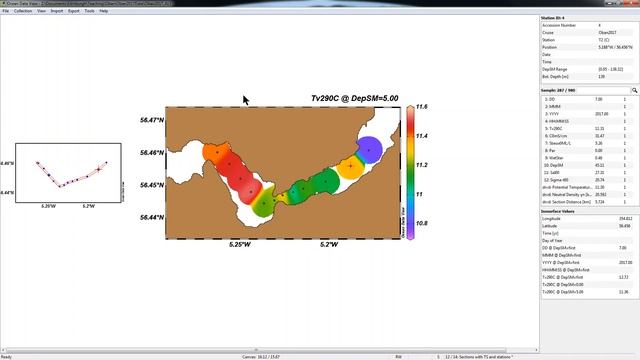This screenshot has width=640, height=360.
Task: Click the 11.6 label on color bar
Action: click(422, 107)
